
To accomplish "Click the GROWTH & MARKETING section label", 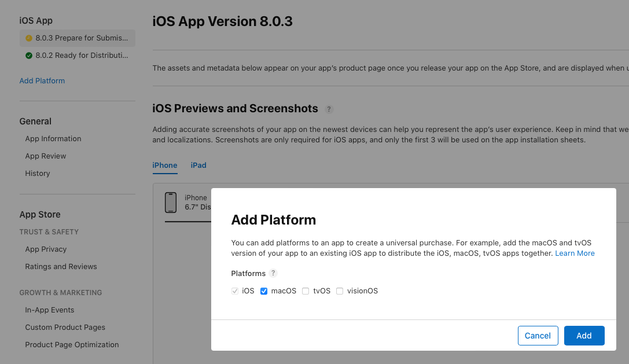I will coord(61,293).
